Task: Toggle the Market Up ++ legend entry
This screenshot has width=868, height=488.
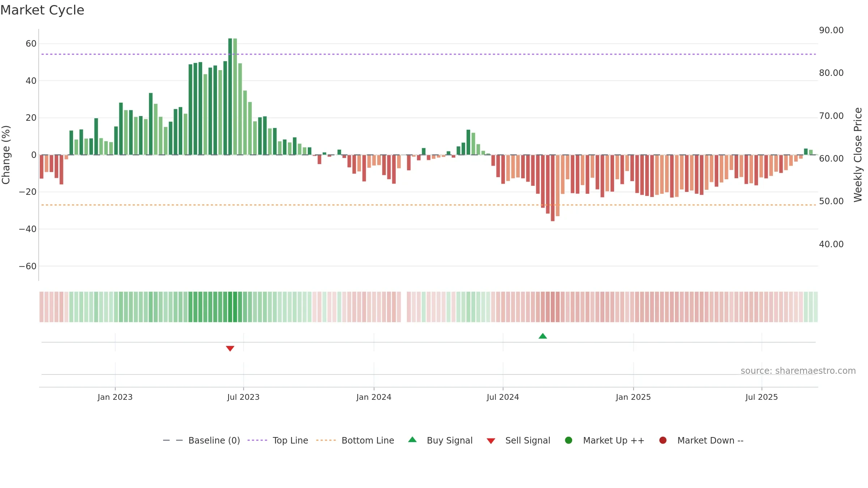Action: click(605, 440)
